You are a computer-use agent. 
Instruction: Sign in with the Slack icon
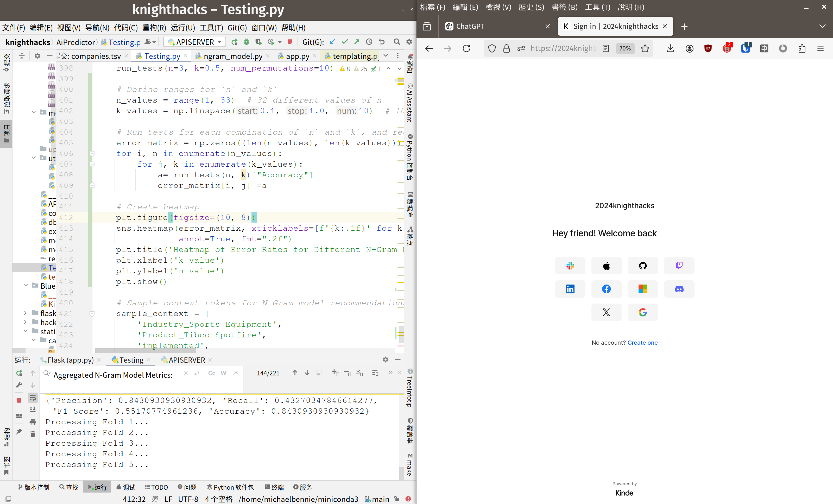pos(570,266)
